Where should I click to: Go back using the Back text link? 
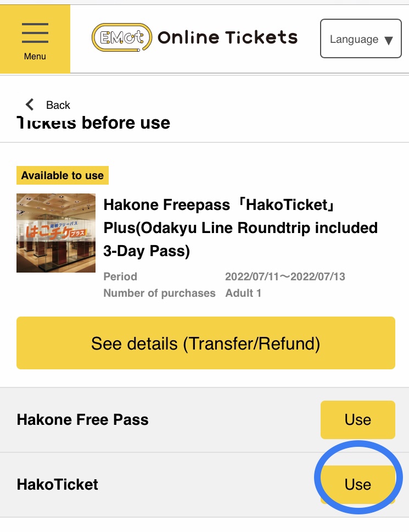click(x=58, y=105)
